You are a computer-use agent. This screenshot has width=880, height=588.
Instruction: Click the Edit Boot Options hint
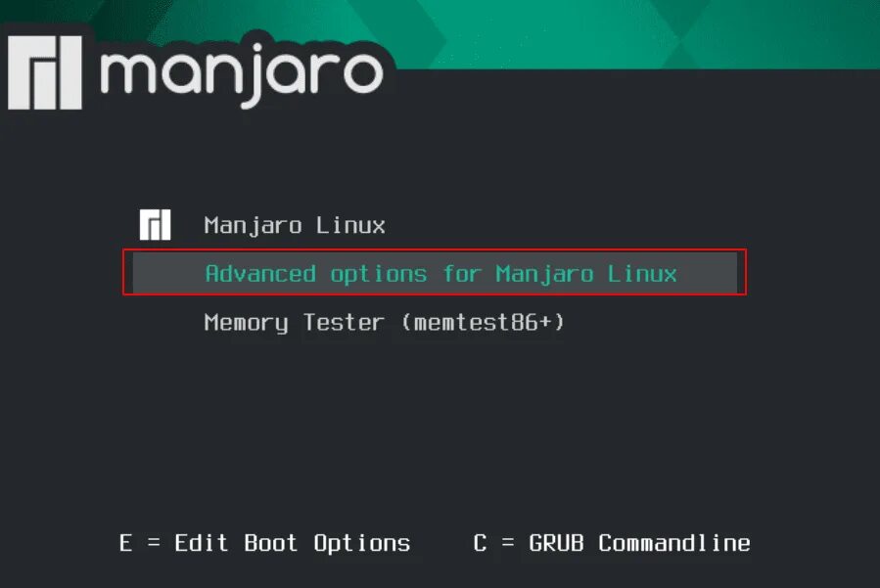point(292,543)
